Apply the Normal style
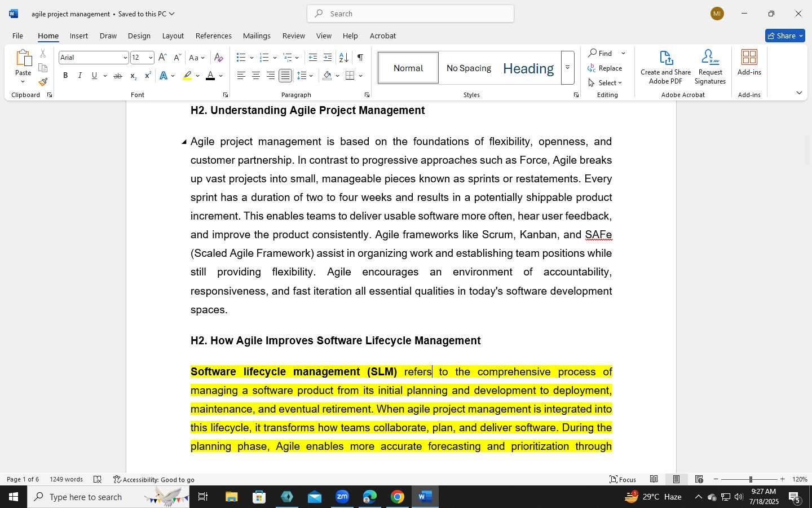Viewport: 812px width, 508px height. tap(408, 68)
